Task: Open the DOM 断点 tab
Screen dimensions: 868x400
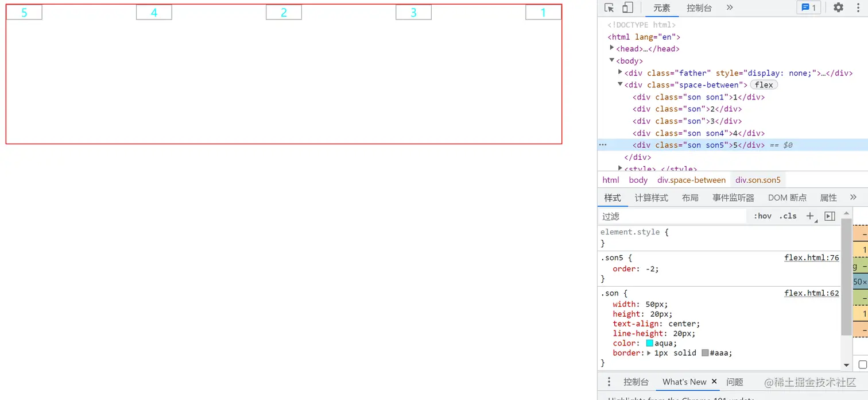Action: 787,198
